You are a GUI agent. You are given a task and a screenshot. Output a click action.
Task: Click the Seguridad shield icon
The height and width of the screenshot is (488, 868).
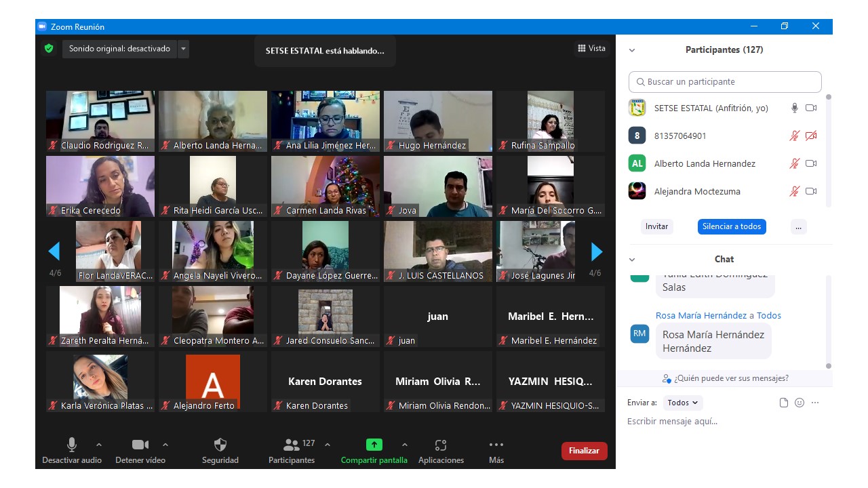point(220,445)
